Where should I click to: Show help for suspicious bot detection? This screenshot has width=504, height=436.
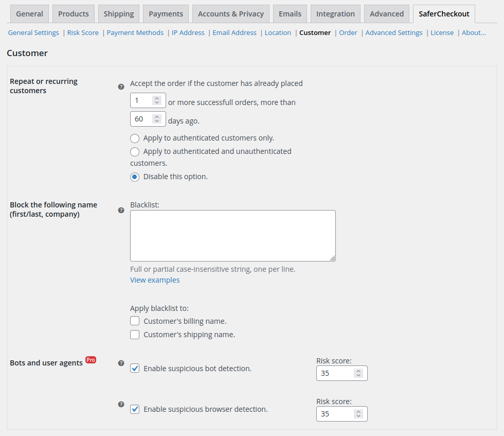point(121,363)
